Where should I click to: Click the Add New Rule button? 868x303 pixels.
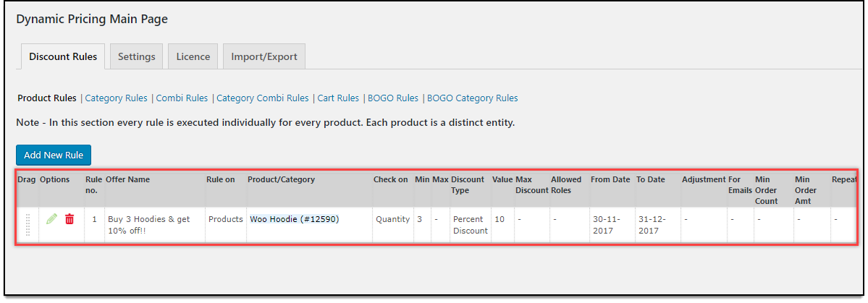click(54, 155)
